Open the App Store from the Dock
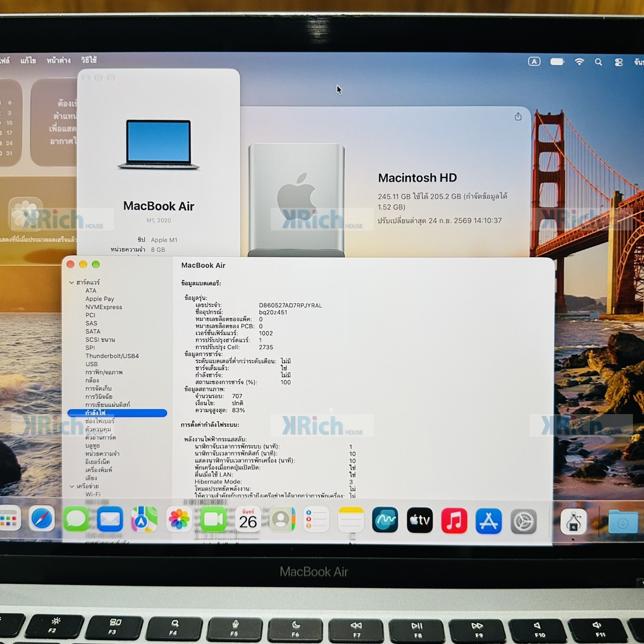This screenshot has height=644, width=644. [x=489, y=521]
